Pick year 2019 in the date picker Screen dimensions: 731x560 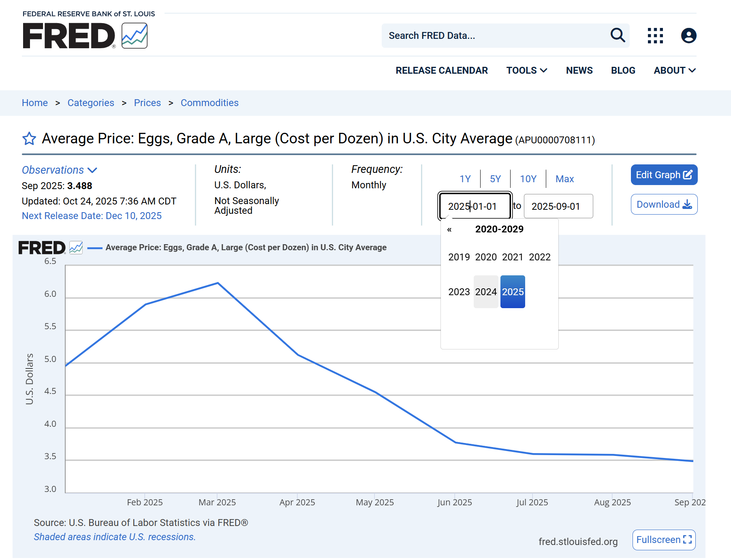click(459, 257)
